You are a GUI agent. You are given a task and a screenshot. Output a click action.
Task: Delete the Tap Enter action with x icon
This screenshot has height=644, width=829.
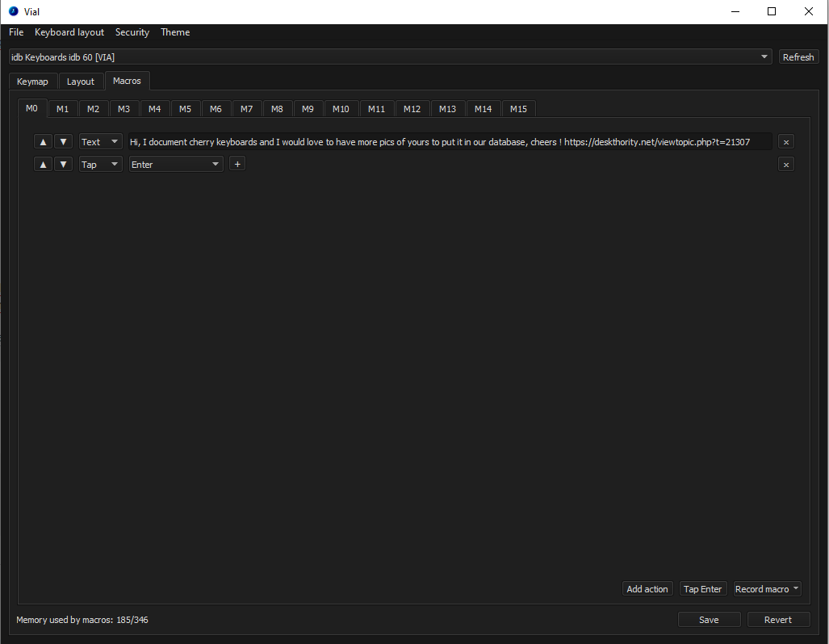click(x=785, y=164)
